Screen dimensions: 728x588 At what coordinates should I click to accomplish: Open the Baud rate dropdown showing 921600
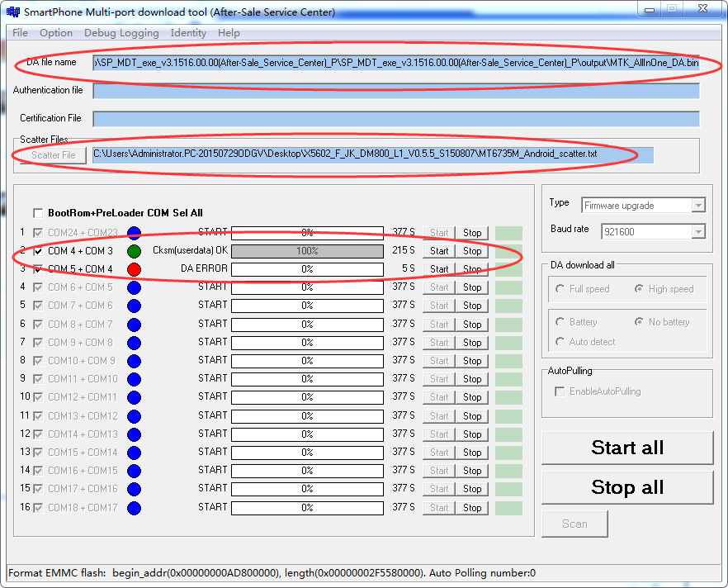[x=652, y=232]
